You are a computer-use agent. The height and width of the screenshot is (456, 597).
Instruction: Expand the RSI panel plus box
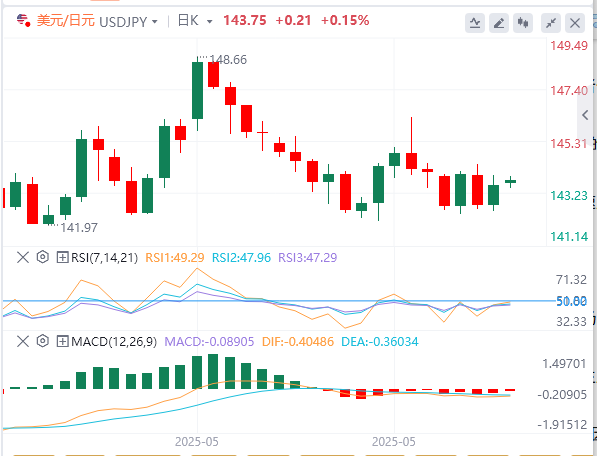pyautogui.click(x=62, y=257)
